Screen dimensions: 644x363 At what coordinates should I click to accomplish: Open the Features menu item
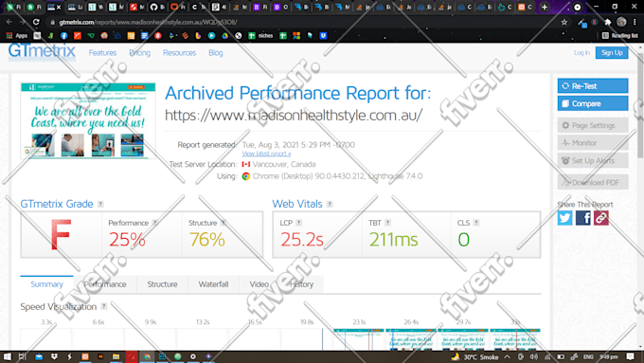pos(102,53)
